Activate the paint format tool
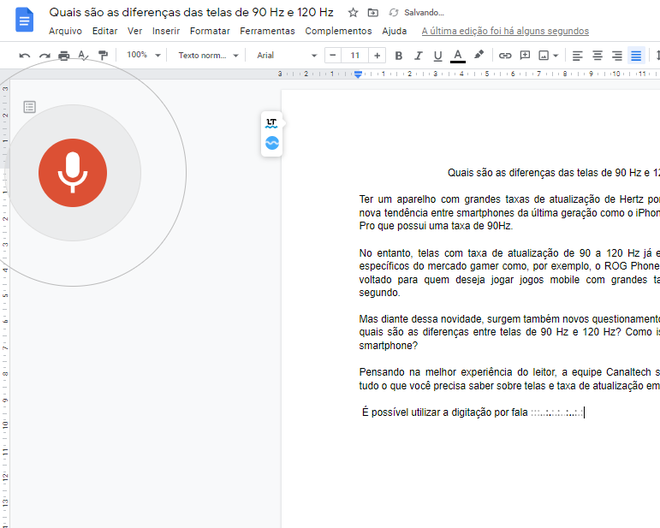Viewport: 660px width, 528px height. pyautogui.click(x=103, y=55)
